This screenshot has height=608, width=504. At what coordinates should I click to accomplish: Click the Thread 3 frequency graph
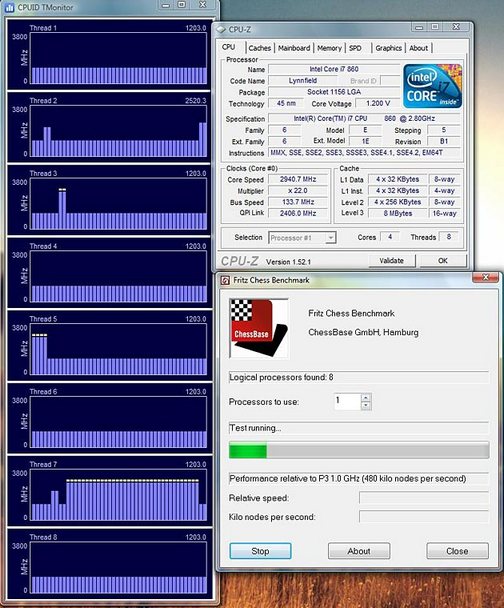click(118, 204)
